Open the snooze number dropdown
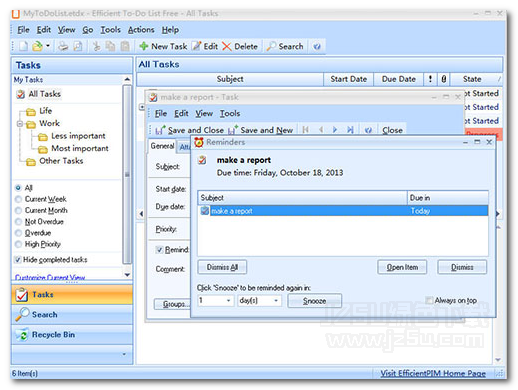 229,301
